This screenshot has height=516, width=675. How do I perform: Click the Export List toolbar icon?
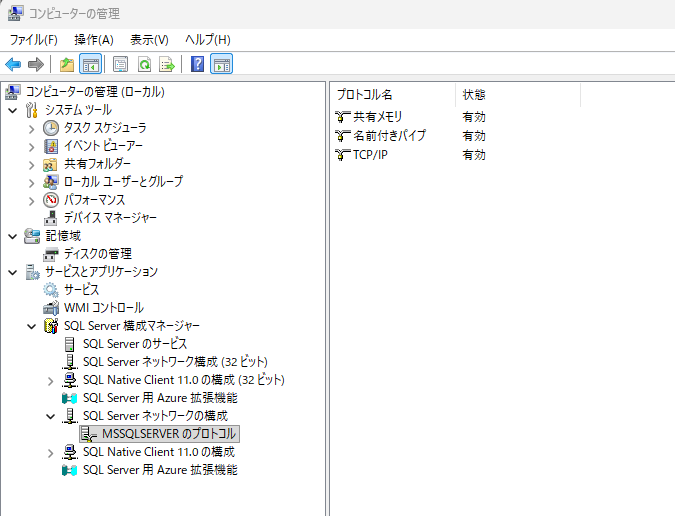(167, 65)
